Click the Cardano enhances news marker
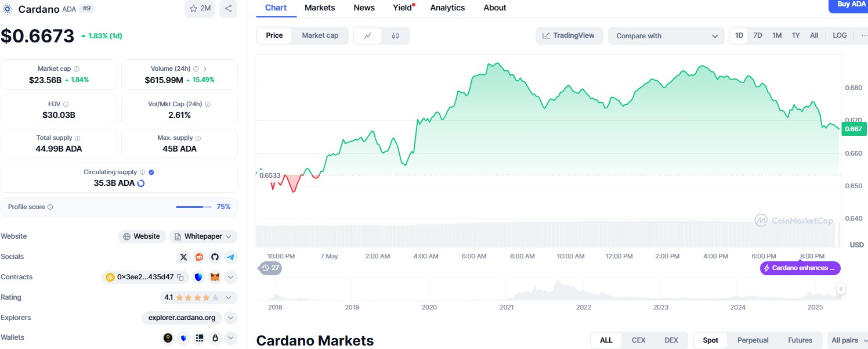 (800, 268)
